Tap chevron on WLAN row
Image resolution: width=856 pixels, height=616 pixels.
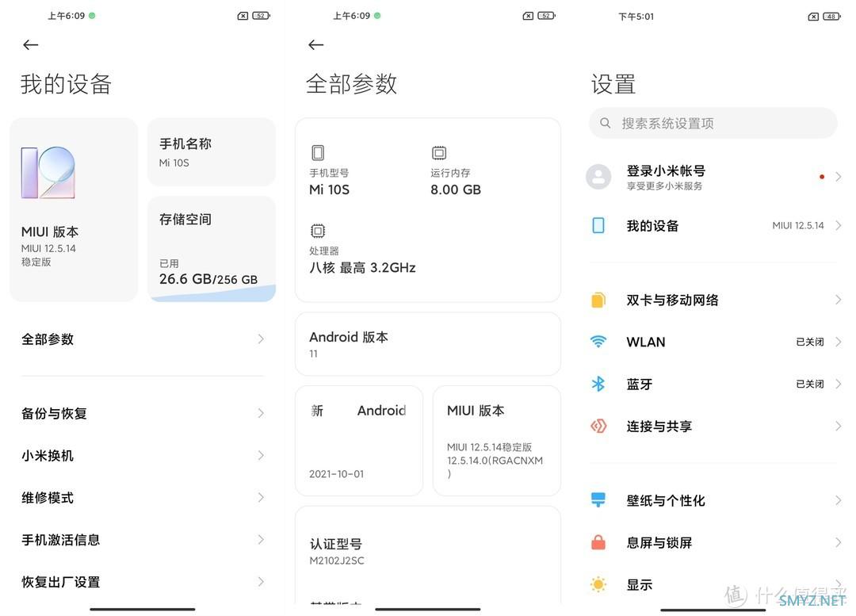[838, 342]
